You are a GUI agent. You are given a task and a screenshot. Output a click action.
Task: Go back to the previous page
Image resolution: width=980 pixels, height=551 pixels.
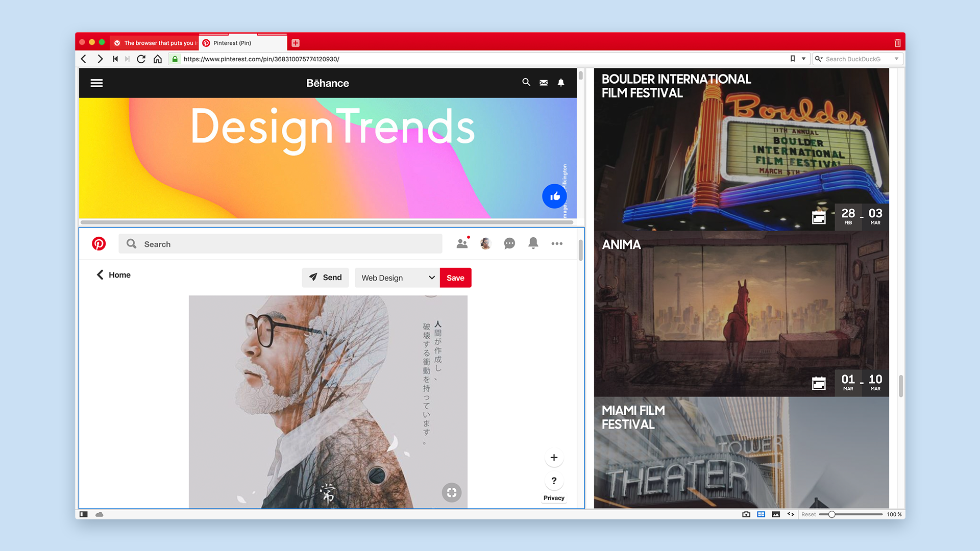(84, 59)
